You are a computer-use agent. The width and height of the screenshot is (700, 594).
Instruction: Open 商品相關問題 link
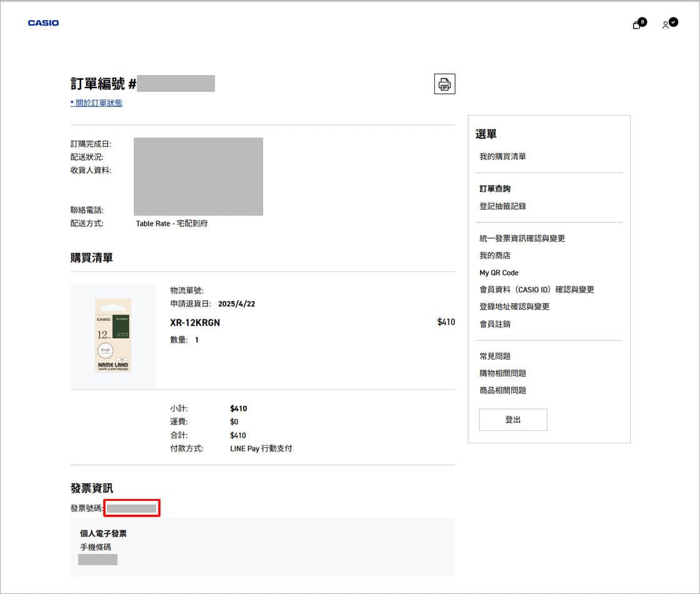coord(502,390)
